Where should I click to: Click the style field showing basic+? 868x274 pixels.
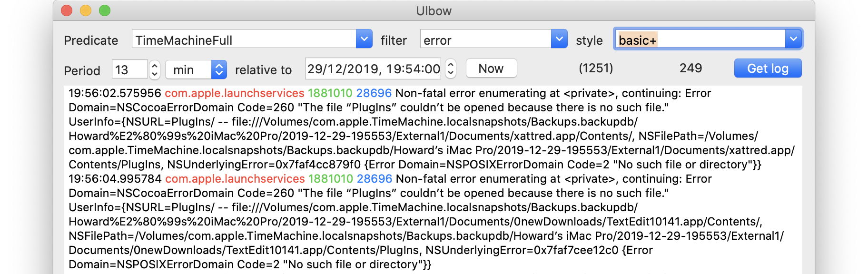(x=700, y=39)
